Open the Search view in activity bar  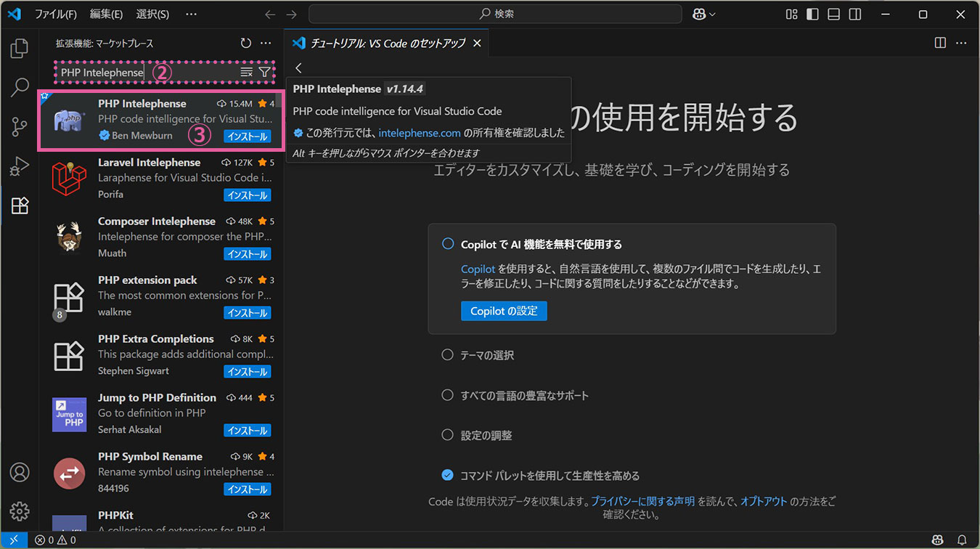tap(20, 88)
